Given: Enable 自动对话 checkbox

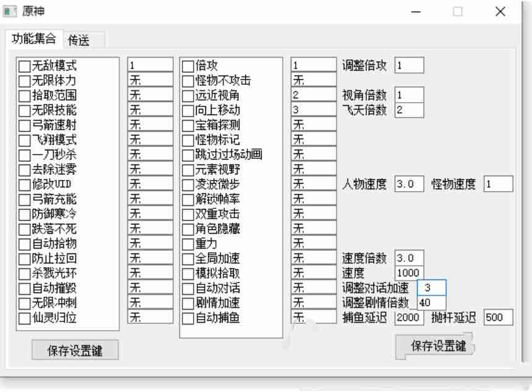Looking at the screenshot, I should click(x=188, y=289).
